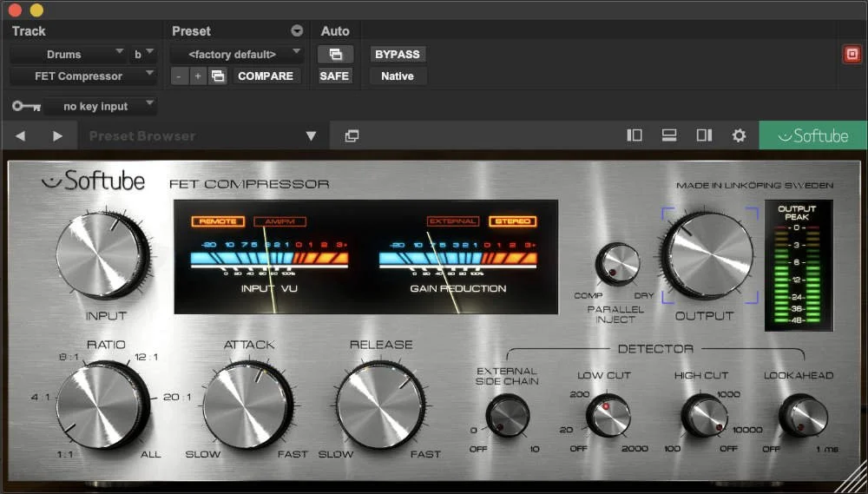This screenshot has width=868, height=494.
Task: Click the RATIO knob
Action: tap(102, 405)
